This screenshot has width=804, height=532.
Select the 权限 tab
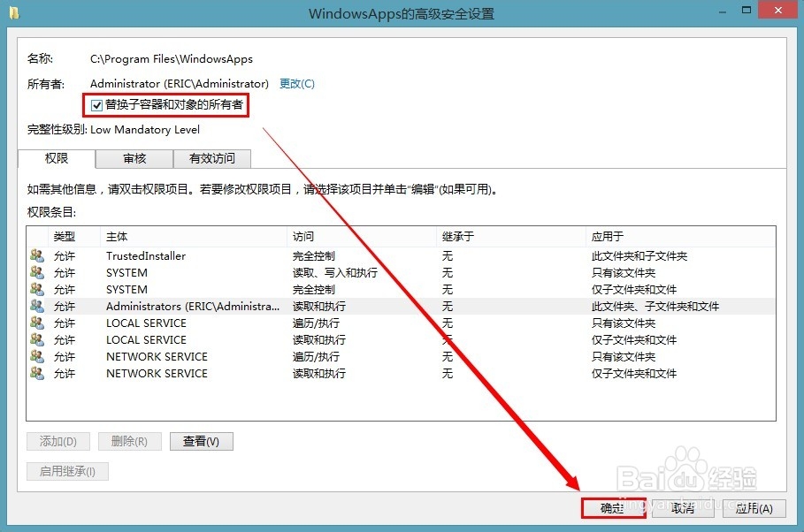pyautogui.click(x=56, y=159)
